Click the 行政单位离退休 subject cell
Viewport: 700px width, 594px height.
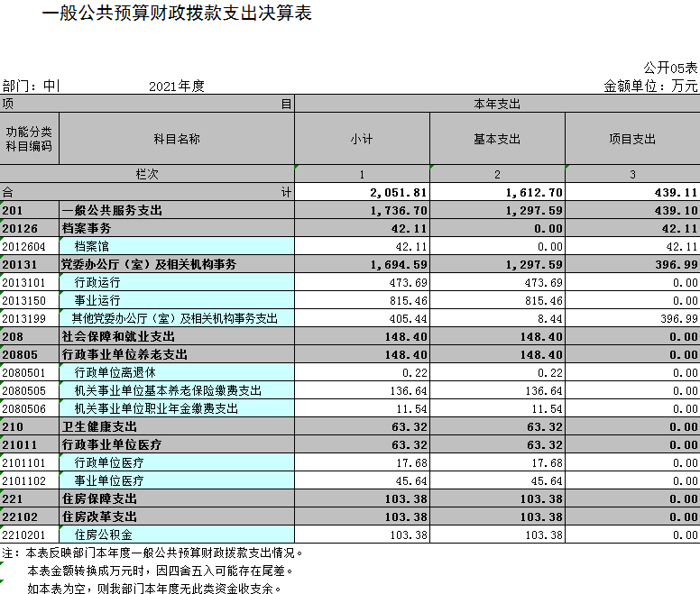point(176,372)
